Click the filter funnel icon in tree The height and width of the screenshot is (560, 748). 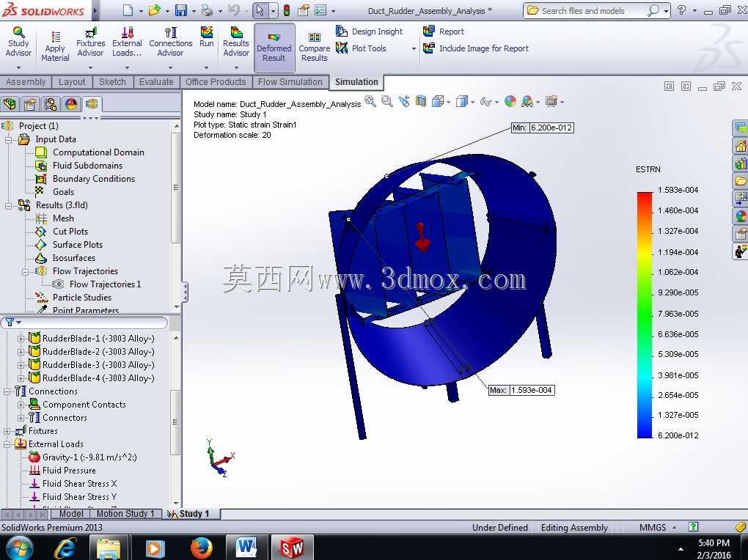(x=10, y=323)
